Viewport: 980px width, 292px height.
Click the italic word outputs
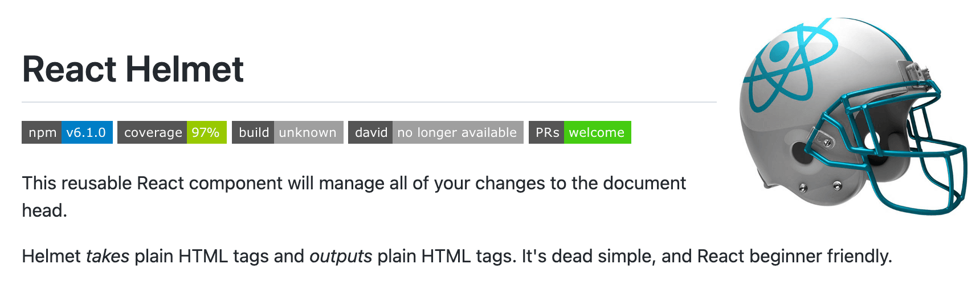pyautogui.click(x=341, y=256)
